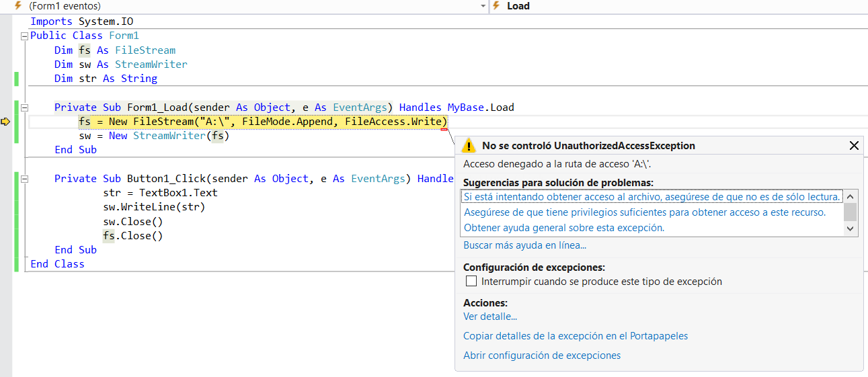Close the UnauthorizedAccessException popup

854,146
